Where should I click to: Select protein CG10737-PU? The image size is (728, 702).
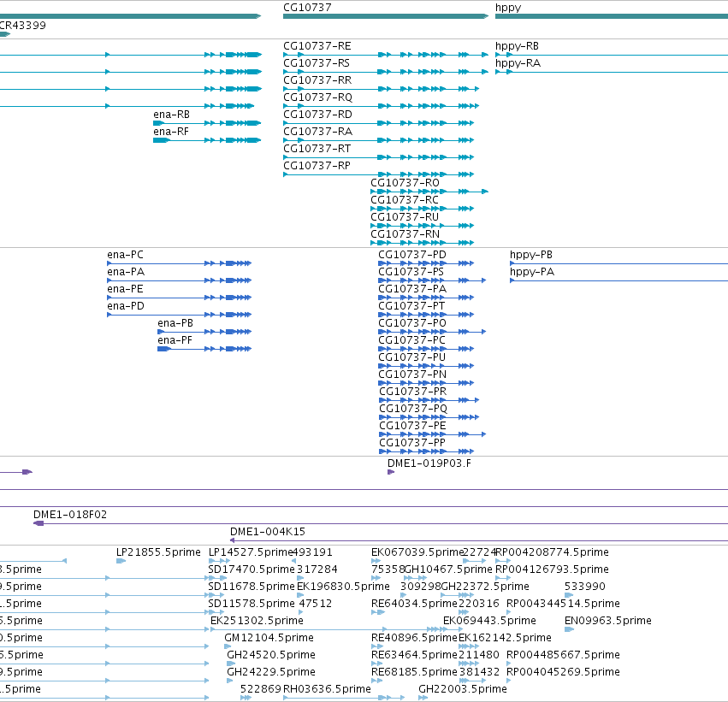pos(411,357)
